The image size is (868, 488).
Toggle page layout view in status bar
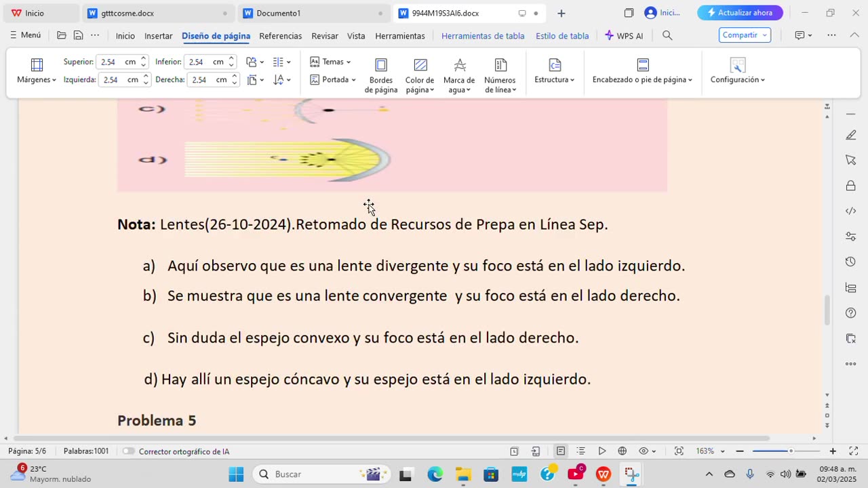coord(561,451)
